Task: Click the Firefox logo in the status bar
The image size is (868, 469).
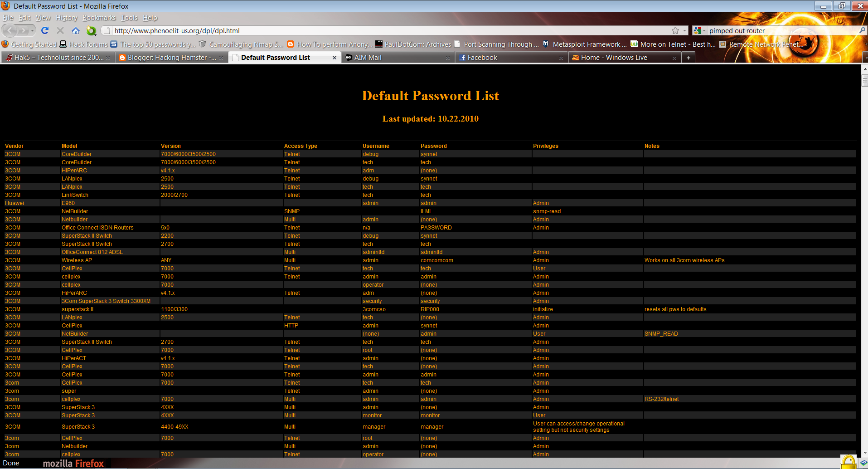Action: pos(73,463)
